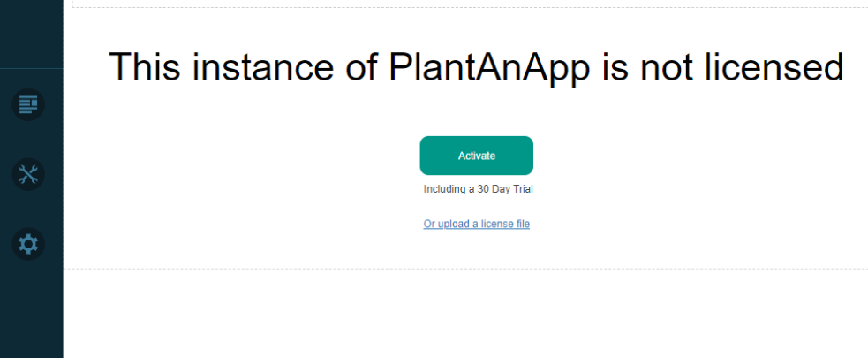Select the cogwheel icon in left sidebar

coord(28,244)
